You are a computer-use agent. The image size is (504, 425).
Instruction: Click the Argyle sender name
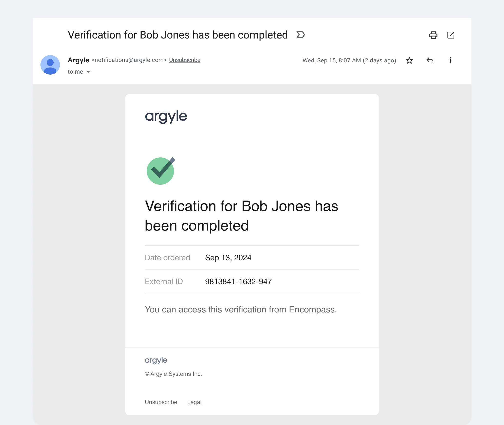coord(78,60)
